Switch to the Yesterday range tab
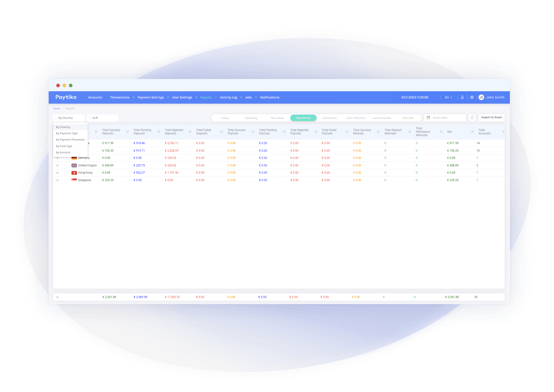The width and height of the screenshot is (554, 392). 251,118
